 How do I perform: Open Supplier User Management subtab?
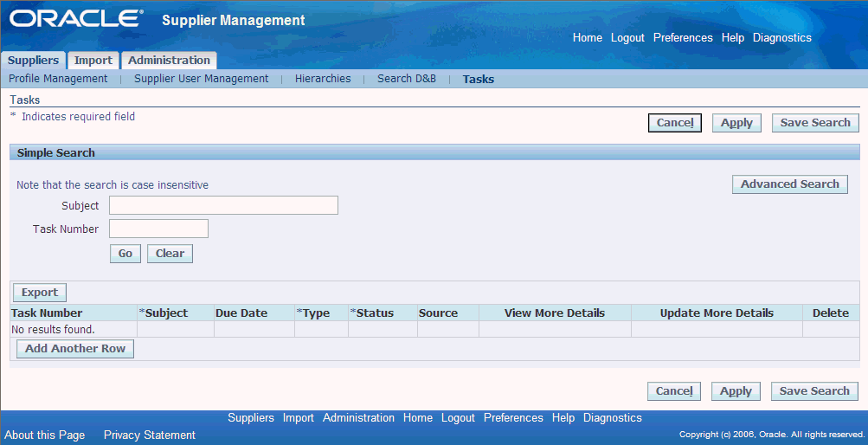[201, 79]
